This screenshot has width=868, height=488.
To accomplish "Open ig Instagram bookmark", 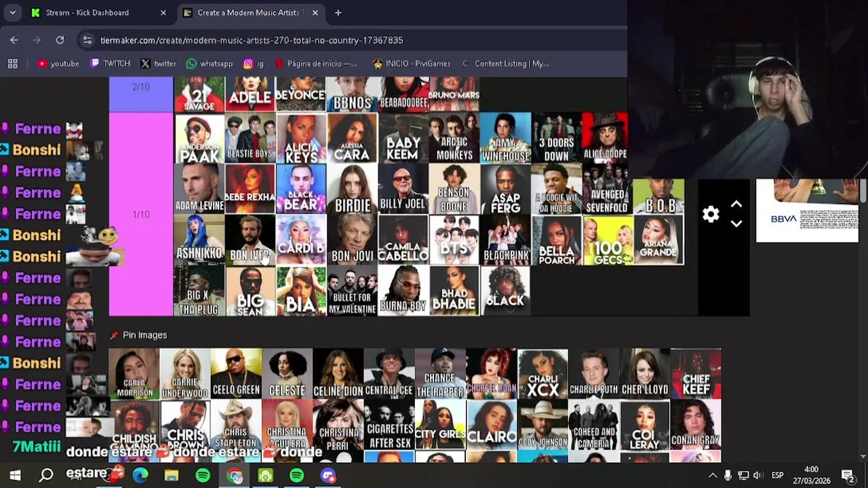I will point(254,64).
